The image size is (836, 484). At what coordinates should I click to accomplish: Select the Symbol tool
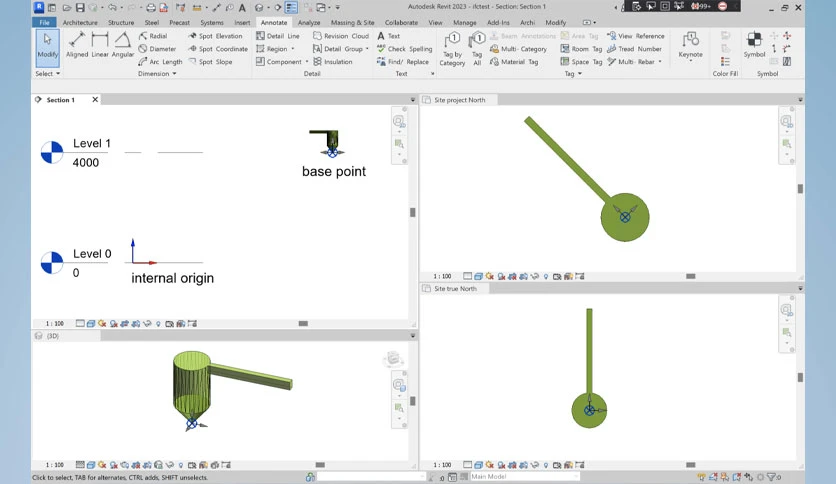pyautogui.click(x=754, y=45)
